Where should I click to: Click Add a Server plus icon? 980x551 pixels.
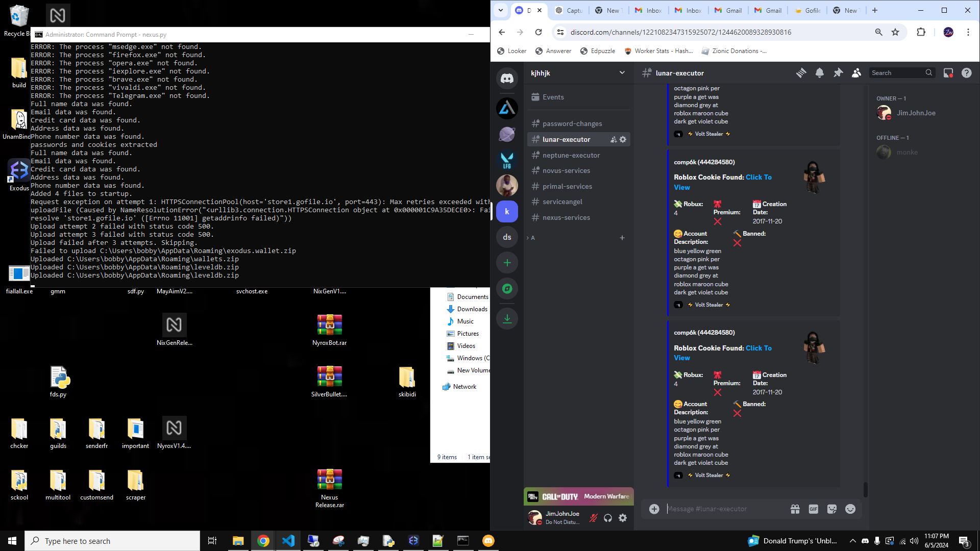click(507, 263)
